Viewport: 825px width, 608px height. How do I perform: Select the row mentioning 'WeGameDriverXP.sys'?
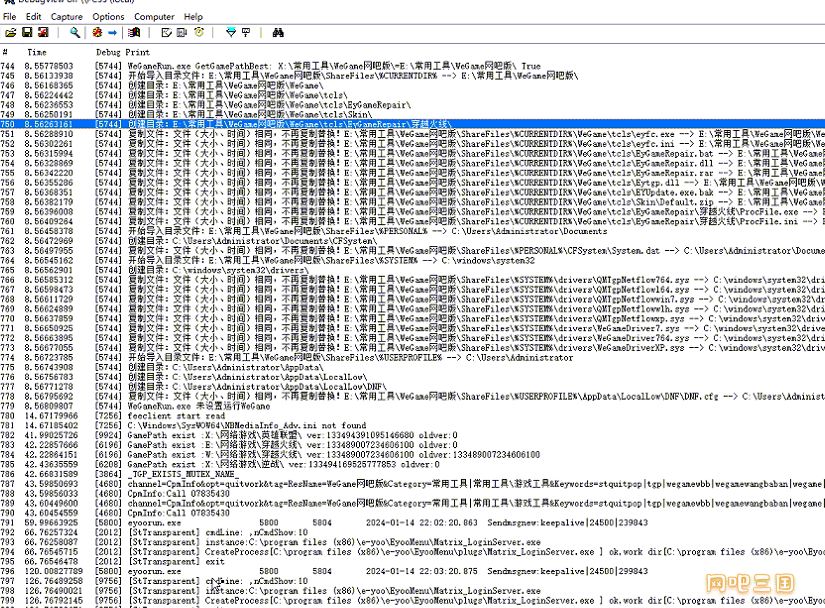pyautogui.click(x=412, y=348)
